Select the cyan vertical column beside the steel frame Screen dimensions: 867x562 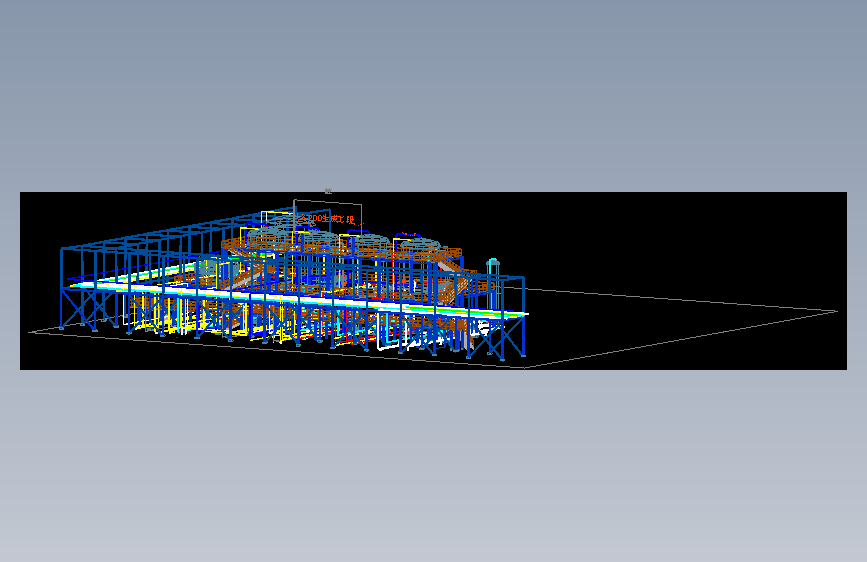click(x=493, y=283)
